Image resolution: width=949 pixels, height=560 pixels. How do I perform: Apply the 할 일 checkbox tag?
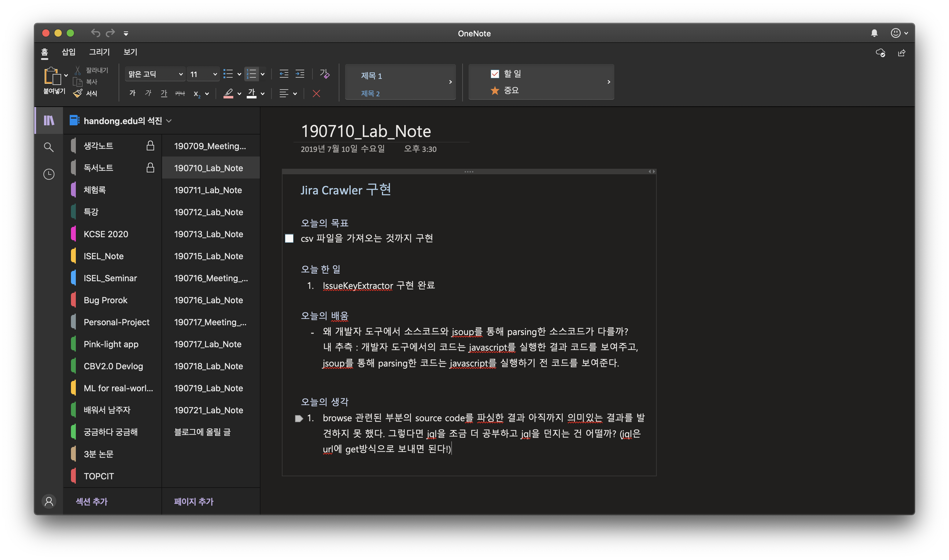[x=495, y=74]
